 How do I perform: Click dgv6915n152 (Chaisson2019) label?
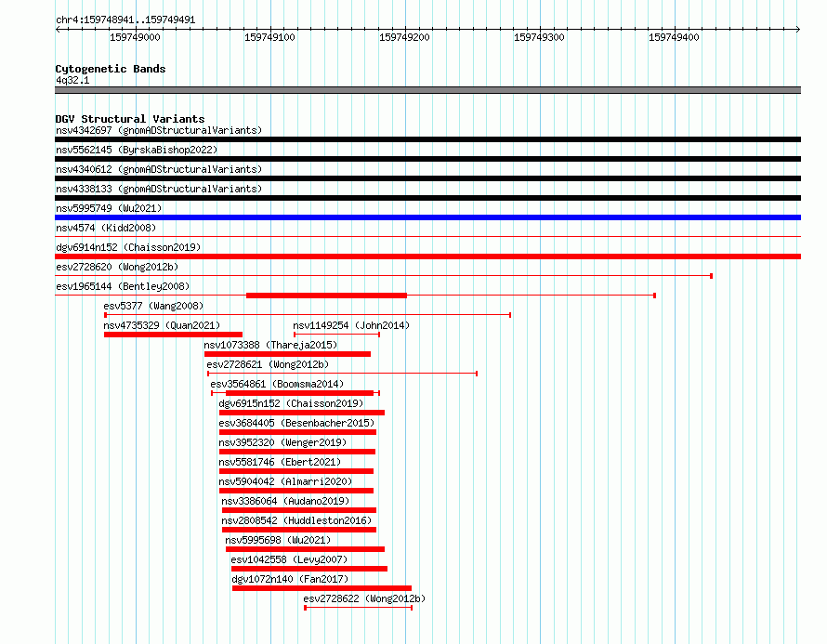tap(291, 403)
